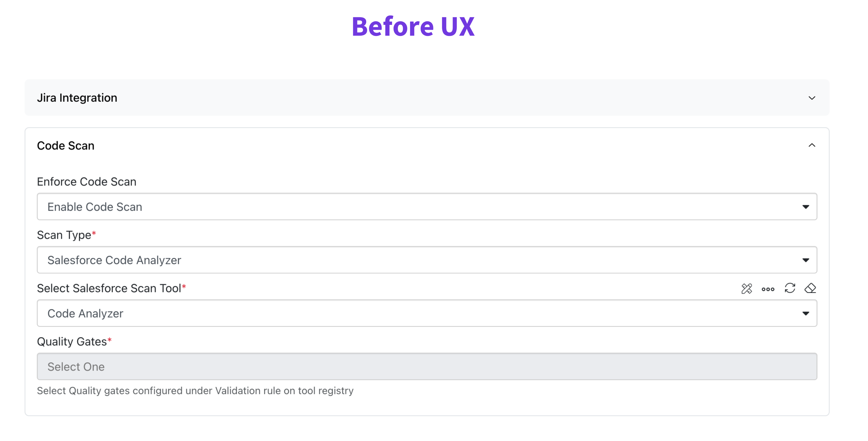Click the Enforce Code Scan label

(87, 182)
